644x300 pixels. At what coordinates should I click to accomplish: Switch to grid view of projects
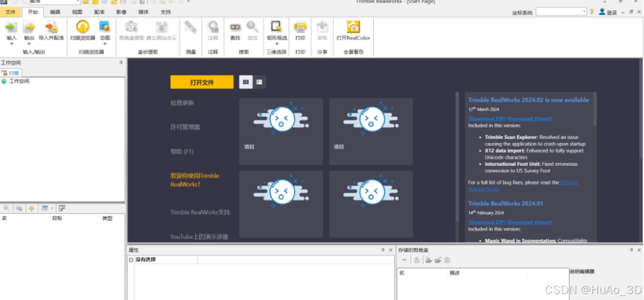tap(246, 82)
